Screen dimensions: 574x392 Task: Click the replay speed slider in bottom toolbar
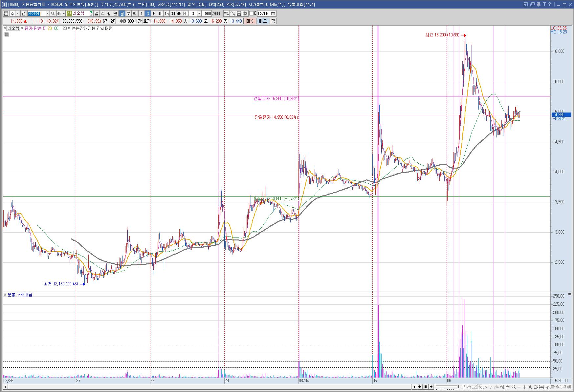pos(447,387)
